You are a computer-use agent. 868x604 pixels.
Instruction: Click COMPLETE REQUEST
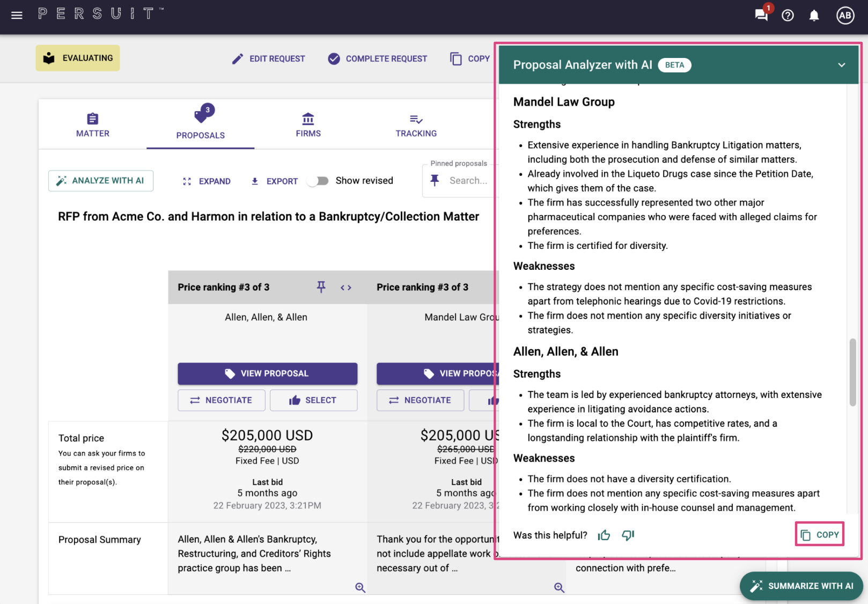coord(378,58)
